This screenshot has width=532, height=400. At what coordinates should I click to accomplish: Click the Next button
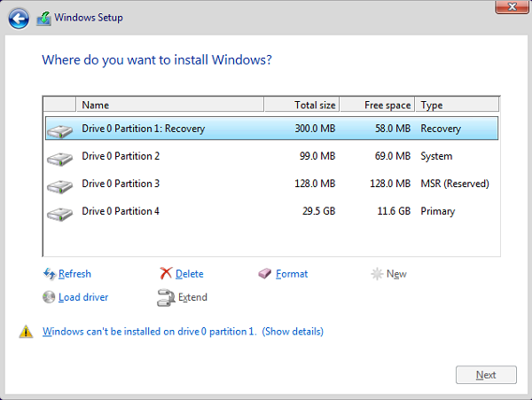coord(486,375)
